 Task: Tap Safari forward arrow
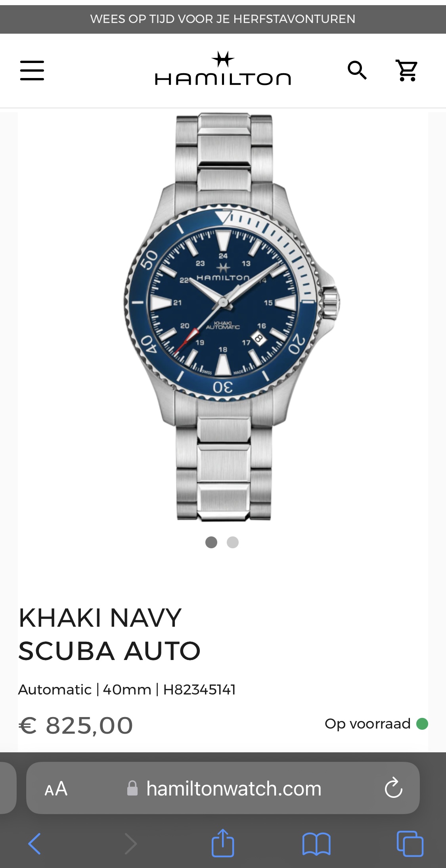(x=130, y=843)
